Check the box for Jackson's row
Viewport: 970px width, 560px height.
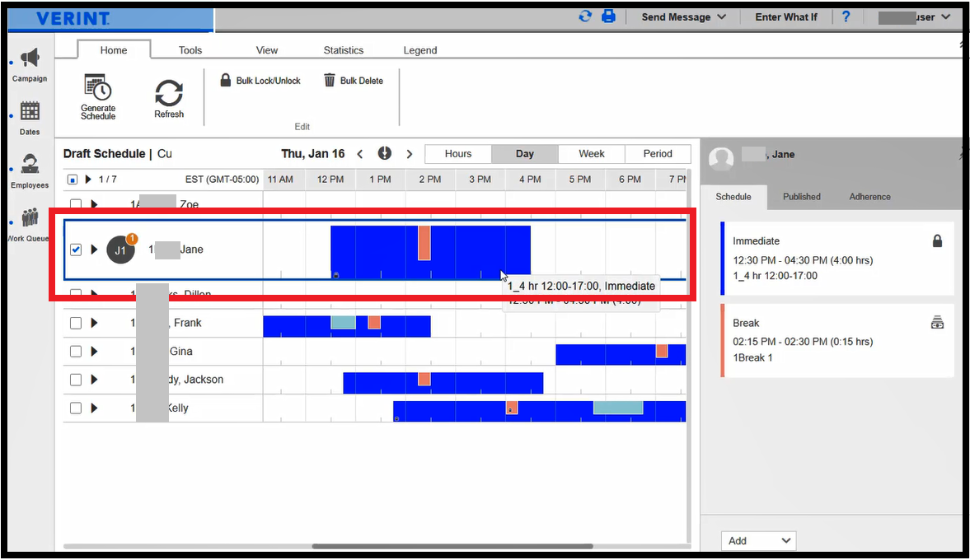coord(76,380)
